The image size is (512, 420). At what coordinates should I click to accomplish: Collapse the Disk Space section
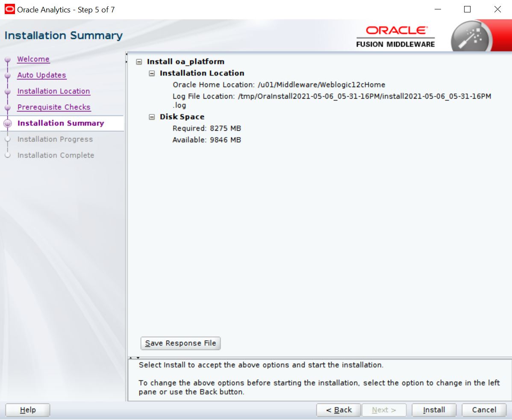click(x=152, y=117)
